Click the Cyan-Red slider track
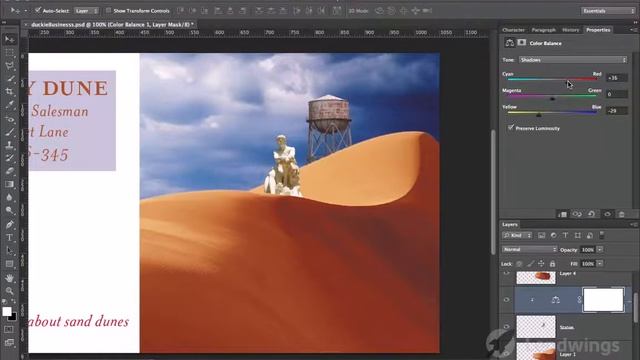This screenshot has width=640, height=360. click(552, 79)
